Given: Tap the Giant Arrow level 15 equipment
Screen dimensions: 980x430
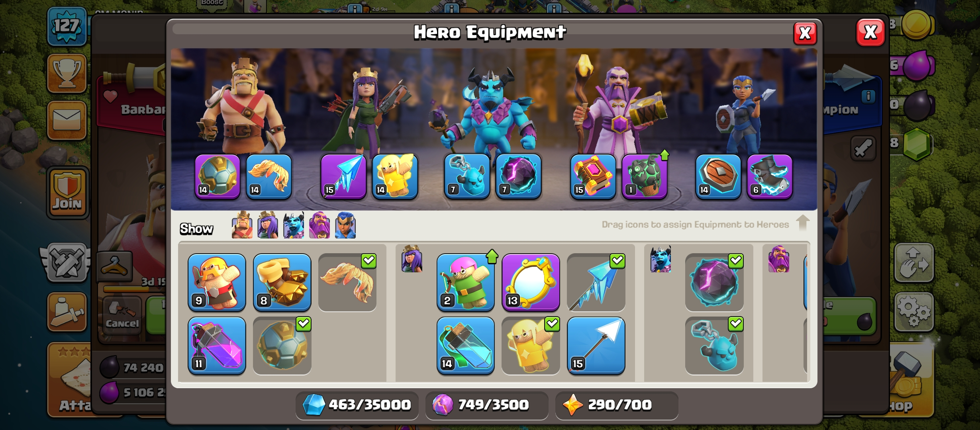Looking at the screenshot, I should (x=596, y=346).
